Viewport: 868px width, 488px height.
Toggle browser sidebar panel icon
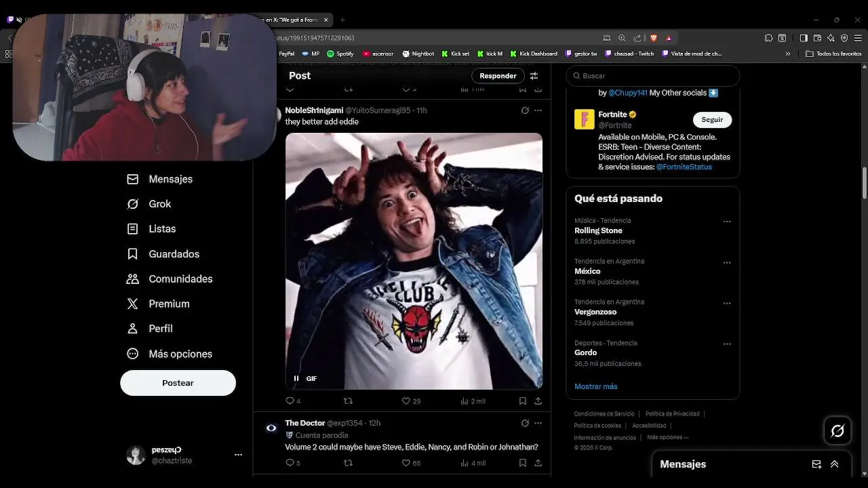(x=804, y=38)
